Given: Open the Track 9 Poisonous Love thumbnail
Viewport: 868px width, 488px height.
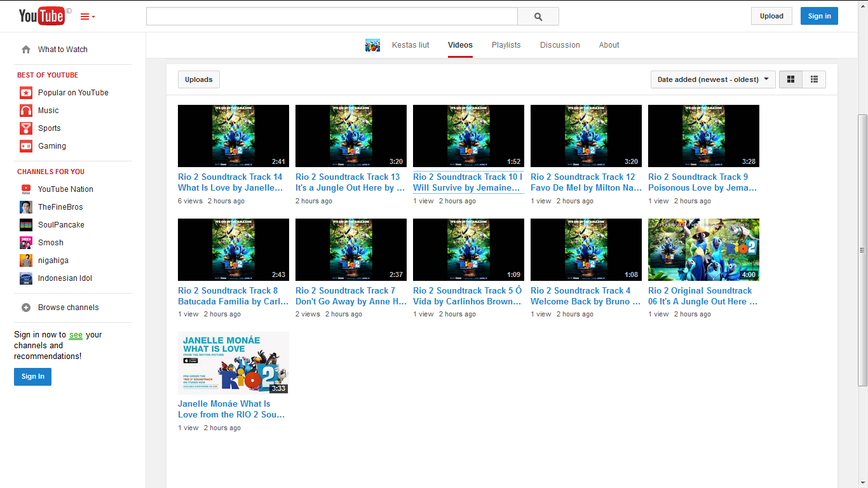Looking at the screenshot, I should [703, 136].
